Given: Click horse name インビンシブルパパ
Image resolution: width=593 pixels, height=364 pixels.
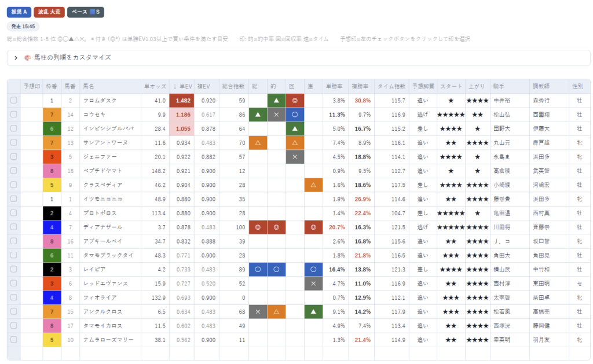Looking at the screenshot, I should [x=108, y=128].
